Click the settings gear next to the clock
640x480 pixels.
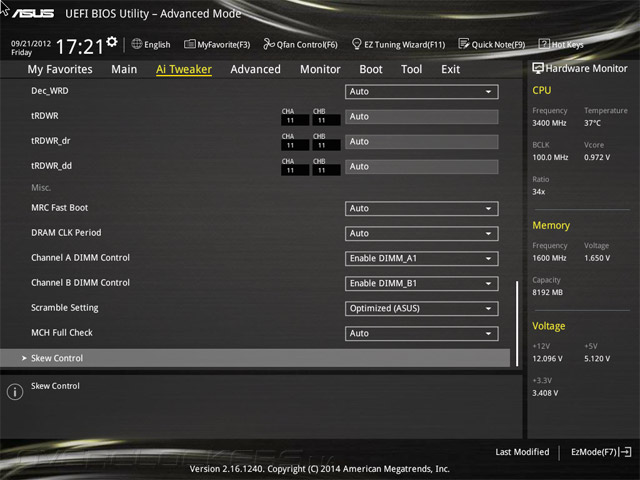pyautogui.click(x=112, y=42)
